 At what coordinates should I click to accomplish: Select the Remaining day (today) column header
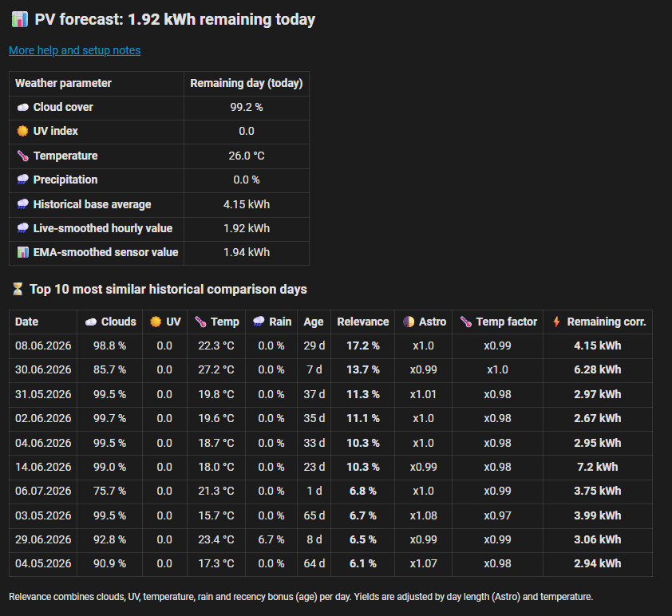tap(247, 83)
